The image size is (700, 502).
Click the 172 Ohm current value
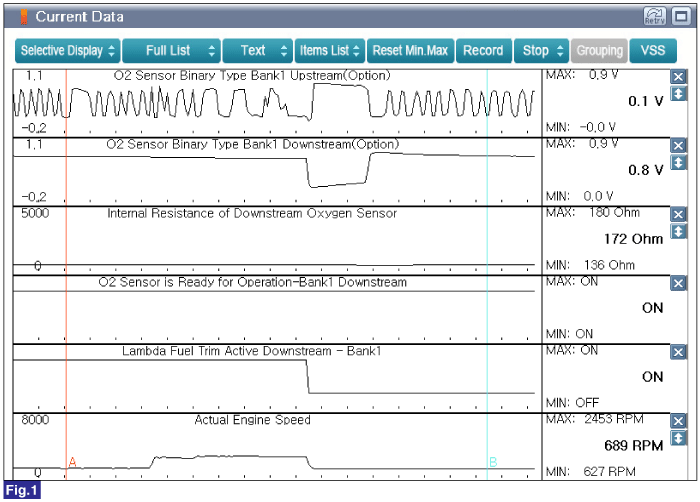coord(633,239)
